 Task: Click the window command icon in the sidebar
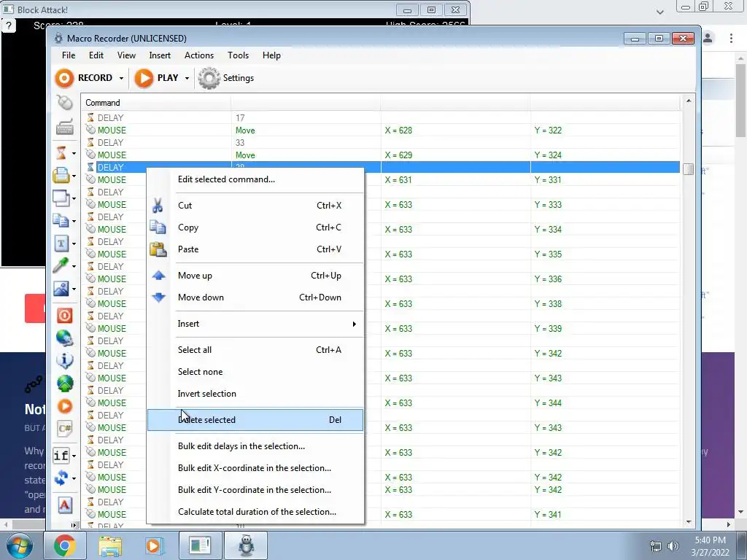coord(61,198)
